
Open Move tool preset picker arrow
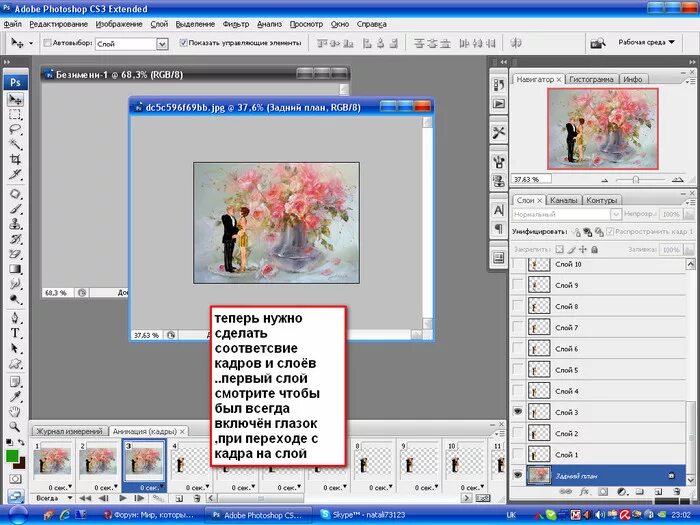point(31,43)
